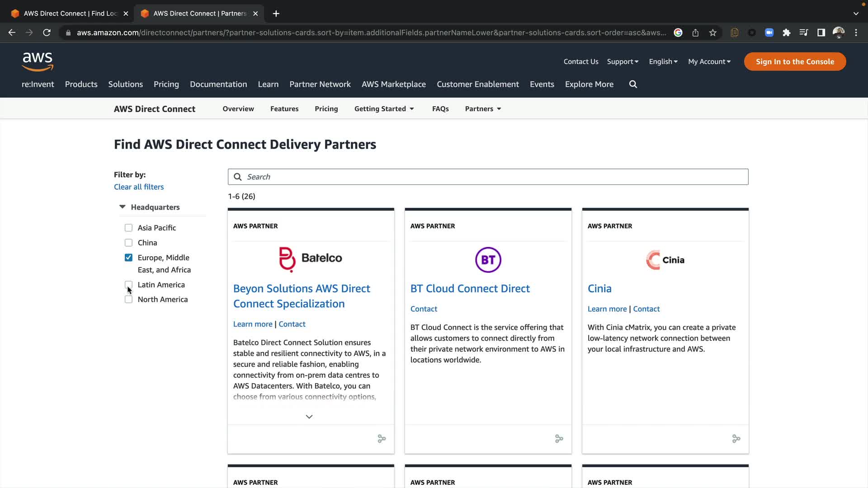This screenshot has height=488, width=868.
Task: Expand the Batelco card description chevron
Action: point(309,417)
